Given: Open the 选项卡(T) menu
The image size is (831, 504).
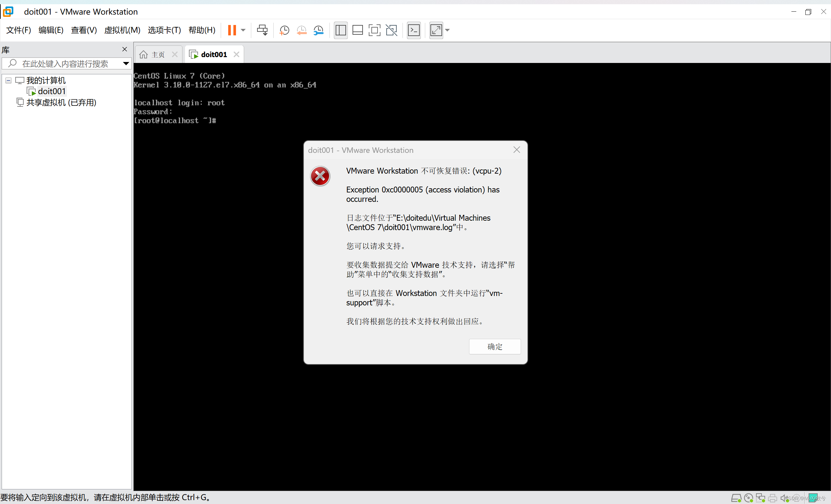Looking at the screenshot, I should pos(164,30).
